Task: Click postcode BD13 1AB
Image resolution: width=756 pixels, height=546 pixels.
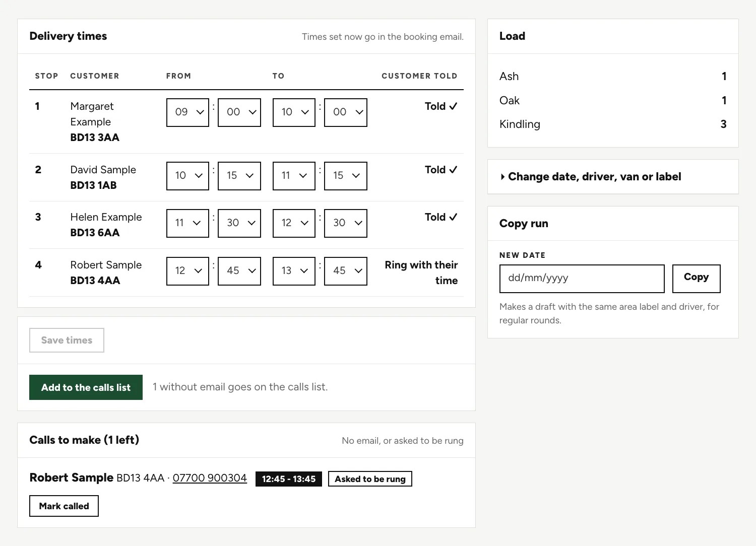Action: (93, 185)
